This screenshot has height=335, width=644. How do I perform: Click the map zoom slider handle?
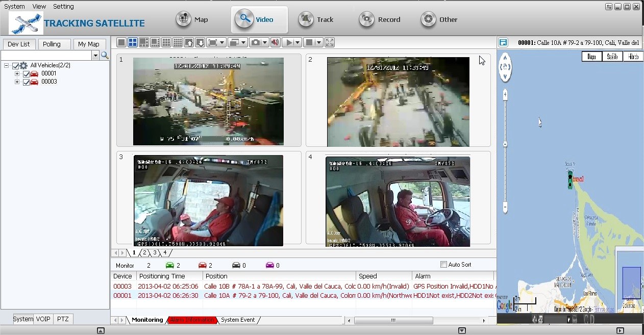click(505, 144)
